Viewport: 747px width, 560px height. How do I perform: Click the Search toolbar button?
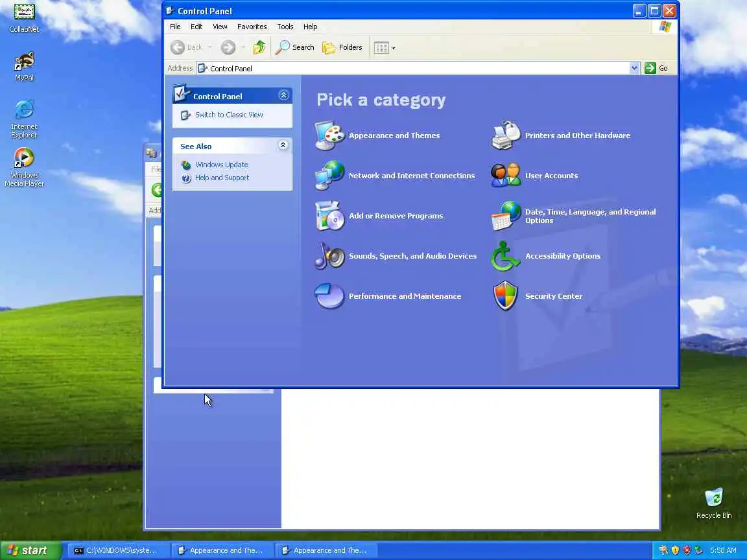pyautogui.click(x=295, y=47)
